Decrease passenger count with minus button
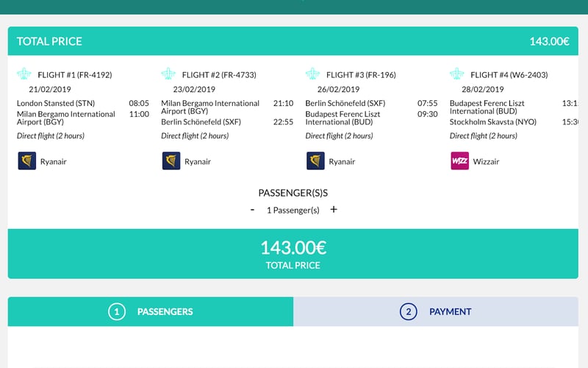588x368 pixels. [x=253, y=210]
